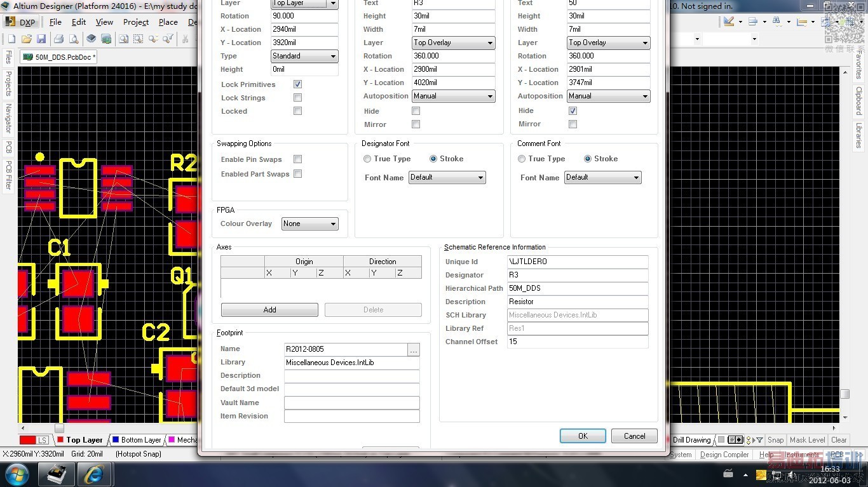Open the place dimension tools icon

tap(801, 22)
